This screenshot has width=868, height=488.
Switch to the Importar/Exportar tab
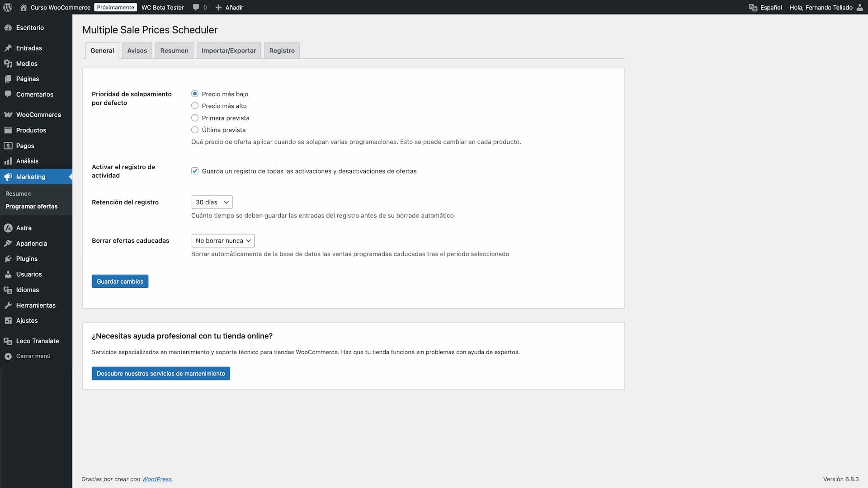pyautogui.click(x=228, y=50)
